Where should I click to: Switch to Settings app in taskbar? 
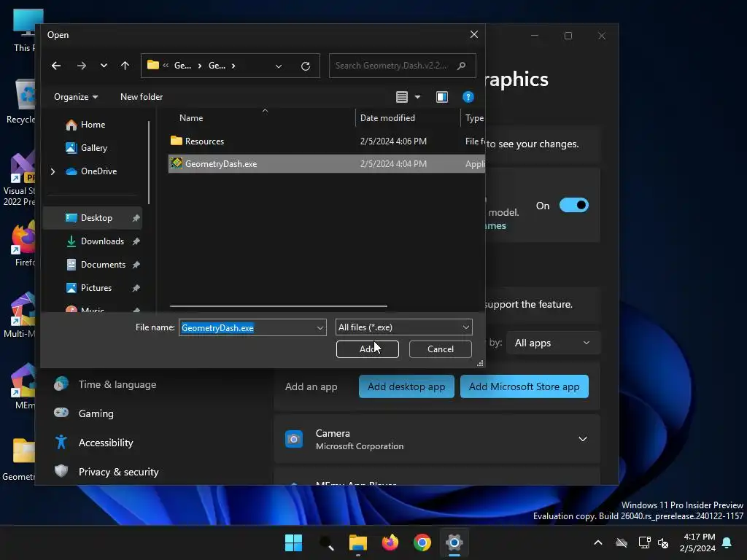(454, 542)
